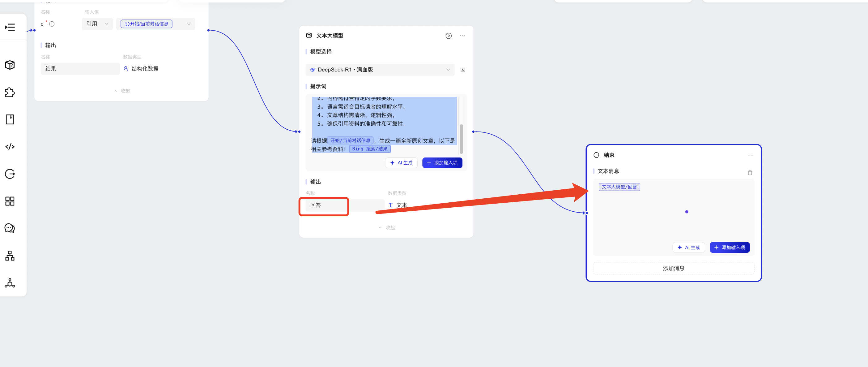Expand the 开始/当前对话信息 reference dropdown

(x=189, y=24)
